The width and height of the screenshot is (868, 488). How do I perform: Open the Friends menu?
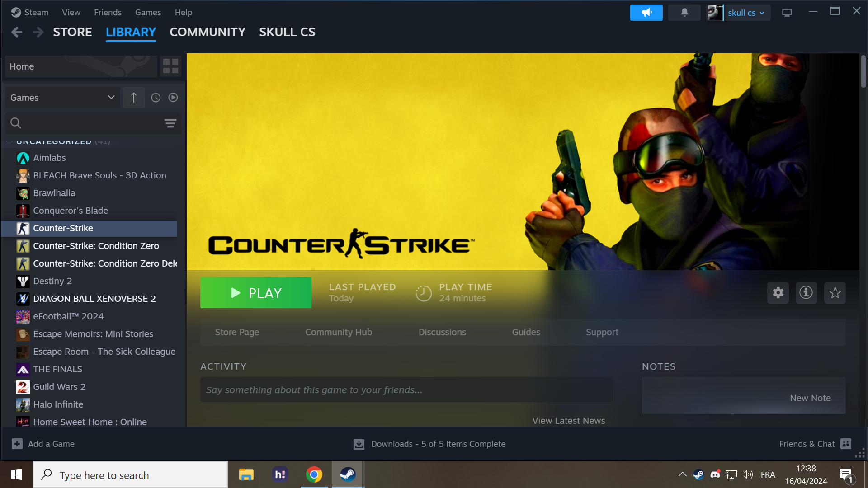click(107, 13)
